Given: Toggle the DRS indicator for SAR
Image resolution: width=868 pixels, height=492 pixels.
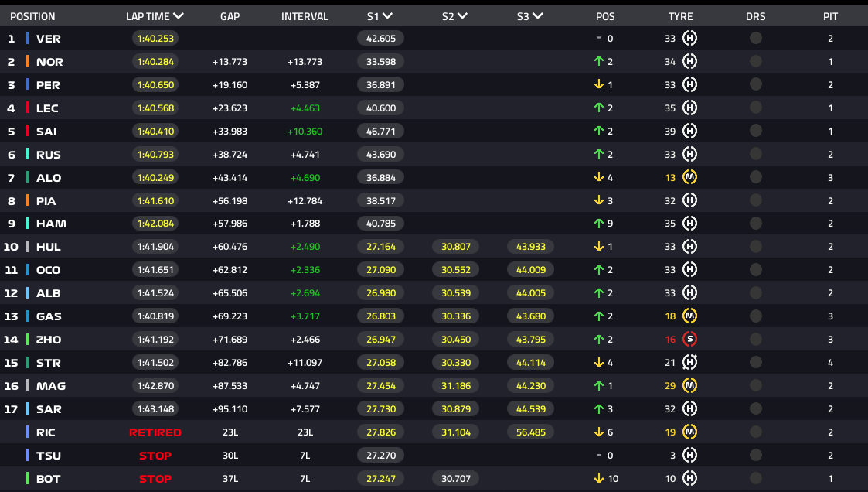Looking at the screenshot, I should tap(755, 408).
